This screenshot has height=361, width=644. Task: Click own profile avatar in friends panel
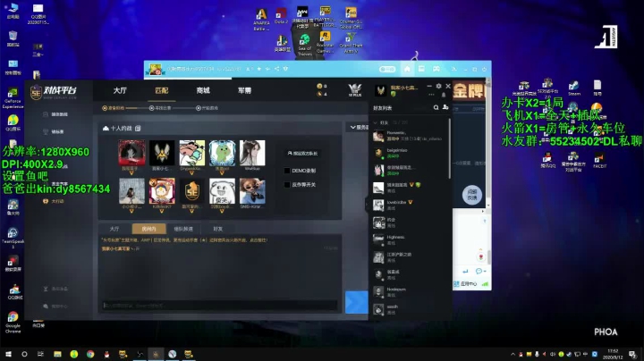[381, 90]
